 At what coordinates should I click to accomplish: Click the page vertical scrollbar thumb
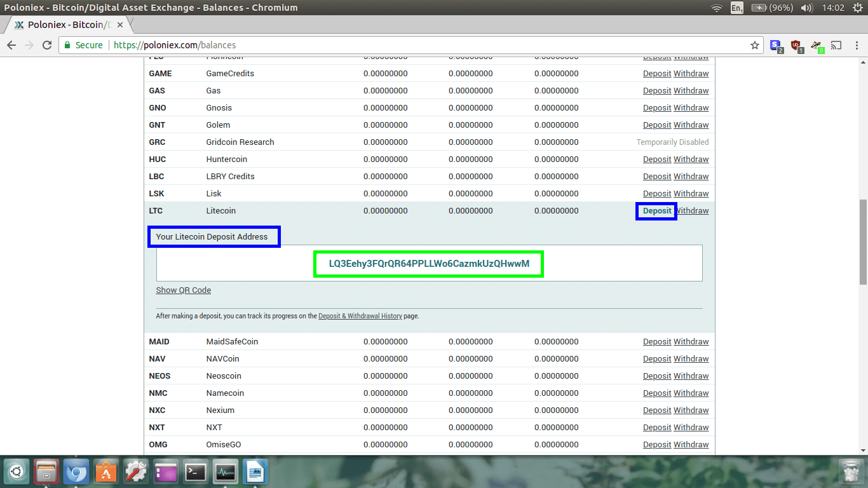(x=863, y=241)
